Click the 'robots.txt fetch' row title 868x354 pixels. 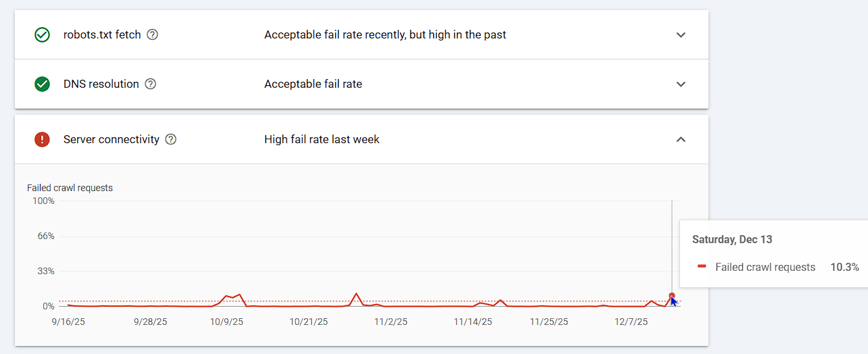point(102,34)
